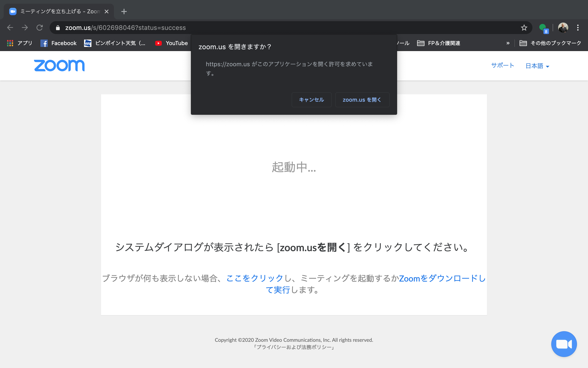588x368 pixels.
Task: Open the YouTube bookmark
Action: pyautogui.click(x=172, y=43)
